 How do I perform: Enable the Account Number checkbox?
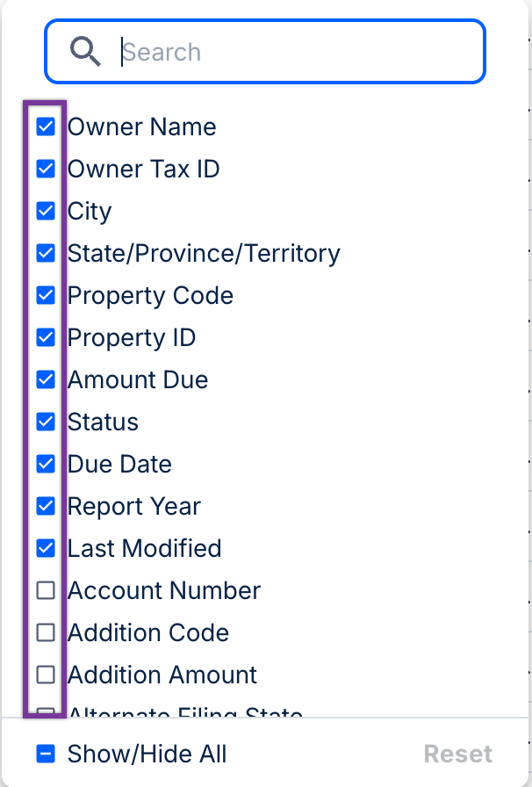pos(46,590)
